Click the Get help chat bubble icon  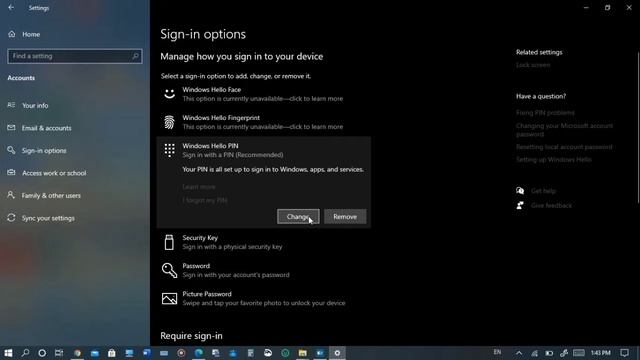pyautogui.click(x=520, y=191)
